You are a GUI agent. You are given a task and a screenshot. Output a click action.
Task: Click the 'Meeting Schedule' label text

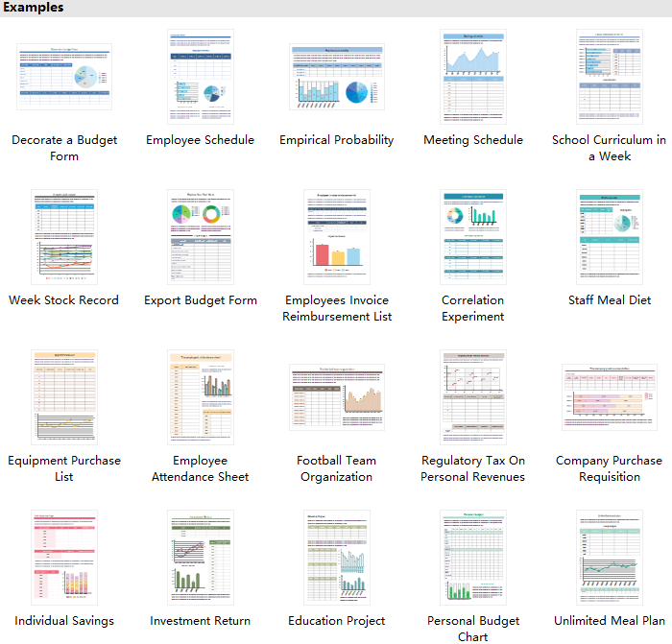tap(473, 140)
